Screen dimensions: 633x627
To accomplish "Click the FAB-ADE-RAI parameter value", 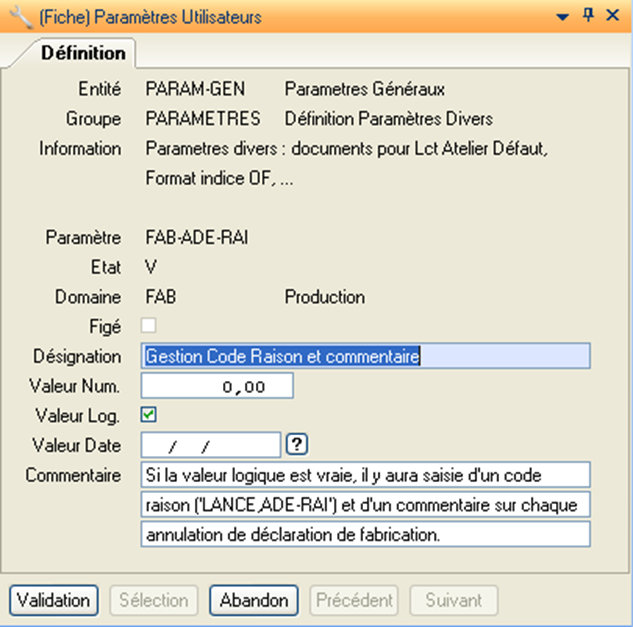I will tap(197, 237).
